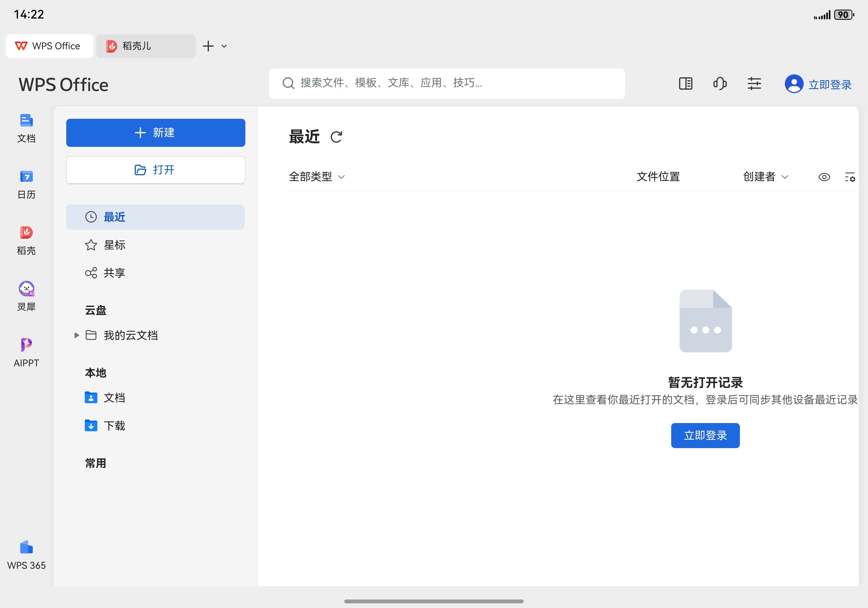Viewport: 868px width, 608px height.
Task: Select 最近 in the sidebar
Action: (x=155, y=217)
